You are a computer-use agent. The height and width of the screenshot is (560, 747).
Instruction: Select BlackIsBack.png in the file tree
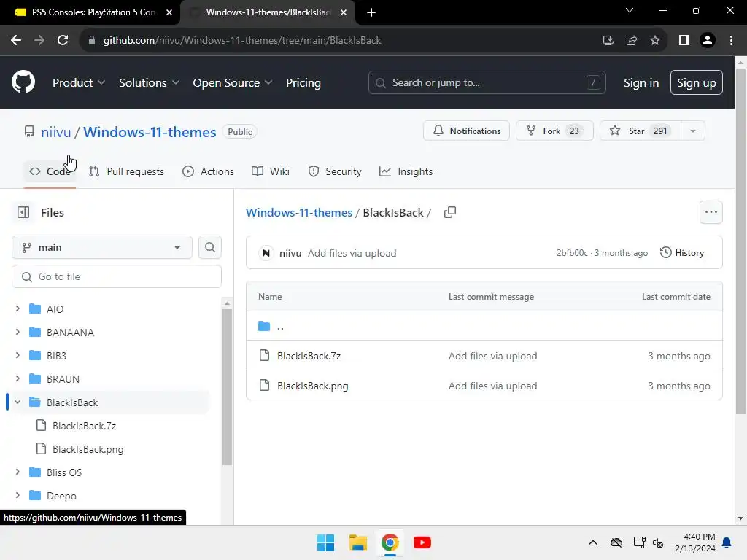(x=88, y=449)
